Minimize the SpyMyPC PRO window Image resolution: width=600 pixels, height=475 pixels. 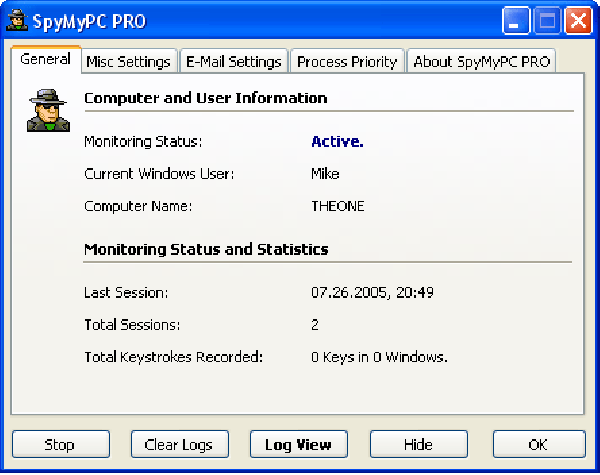515,20
